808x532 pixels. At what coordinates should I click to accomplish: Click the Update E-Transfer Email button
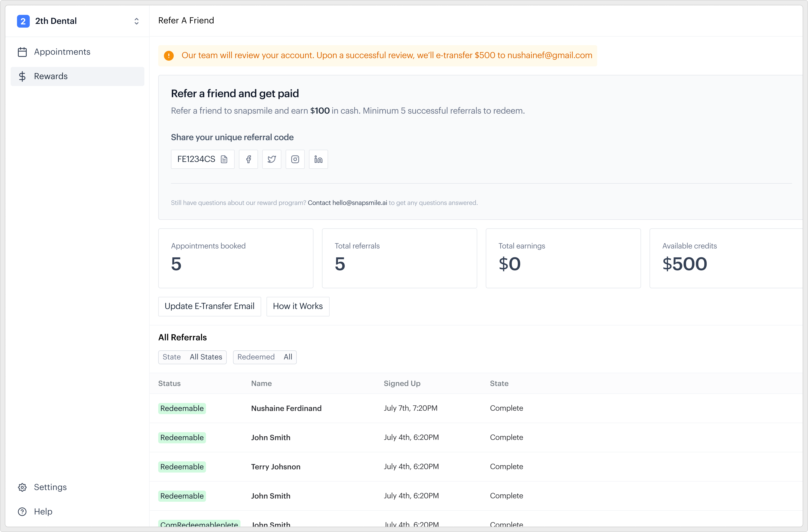tap(210, 307)
